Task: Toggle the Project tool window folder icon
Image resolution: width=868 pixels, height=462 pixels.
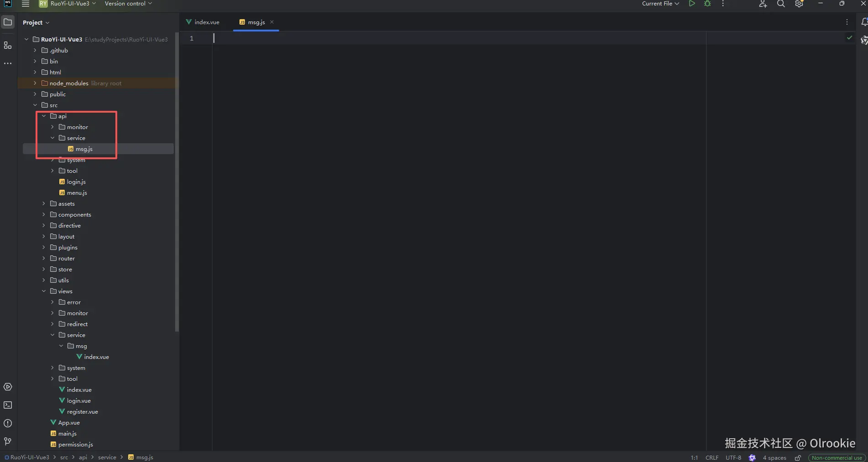Action: 8,22
